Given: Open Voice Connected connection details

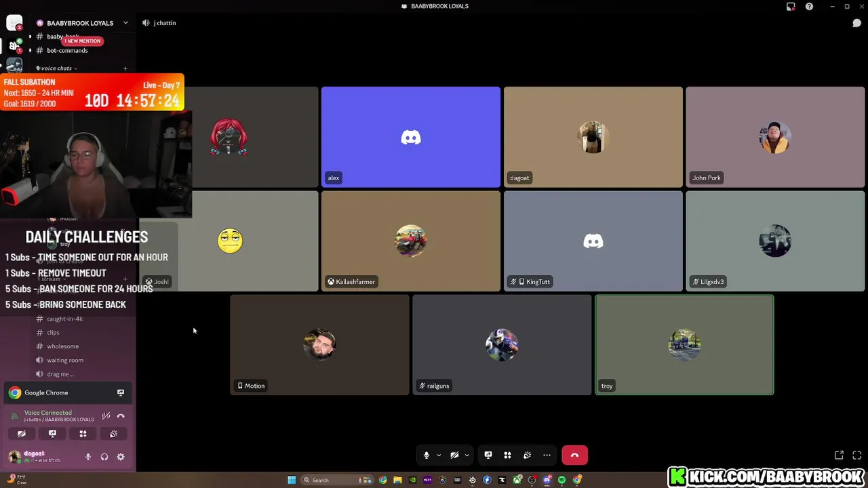Looking at the screenshot, I should coord(47,413).
